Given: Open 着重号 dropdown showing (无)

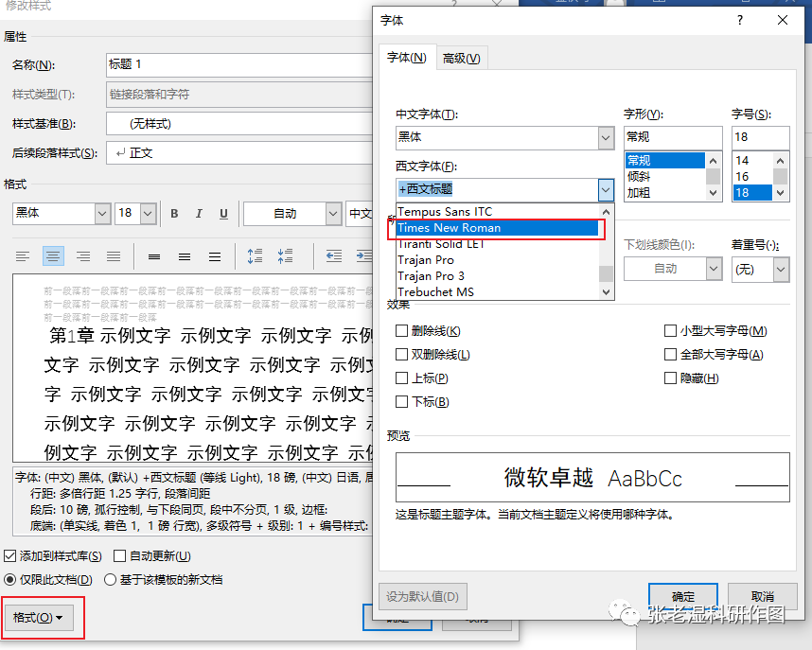Looking at the screenshot, I should [x=781, y=270].
